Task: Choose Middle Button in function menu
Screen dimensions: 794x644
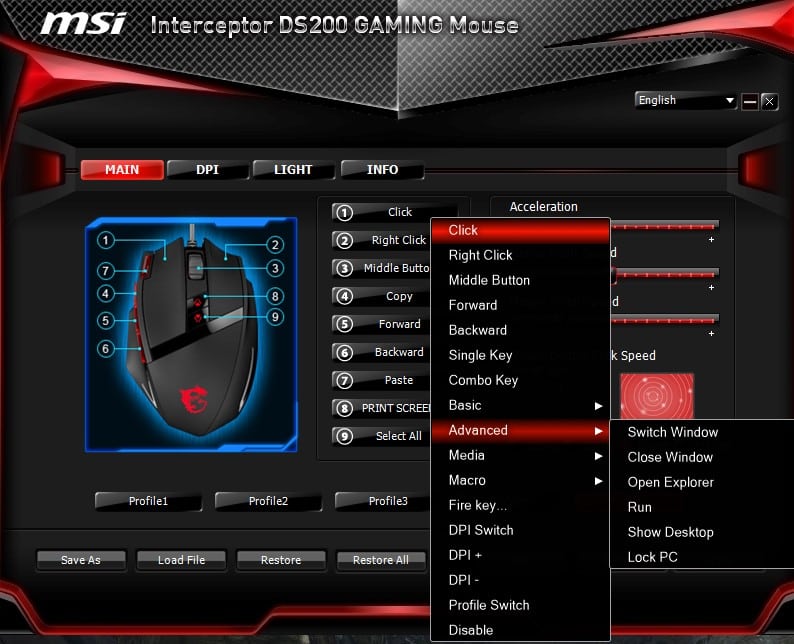Action: (521, 280)
